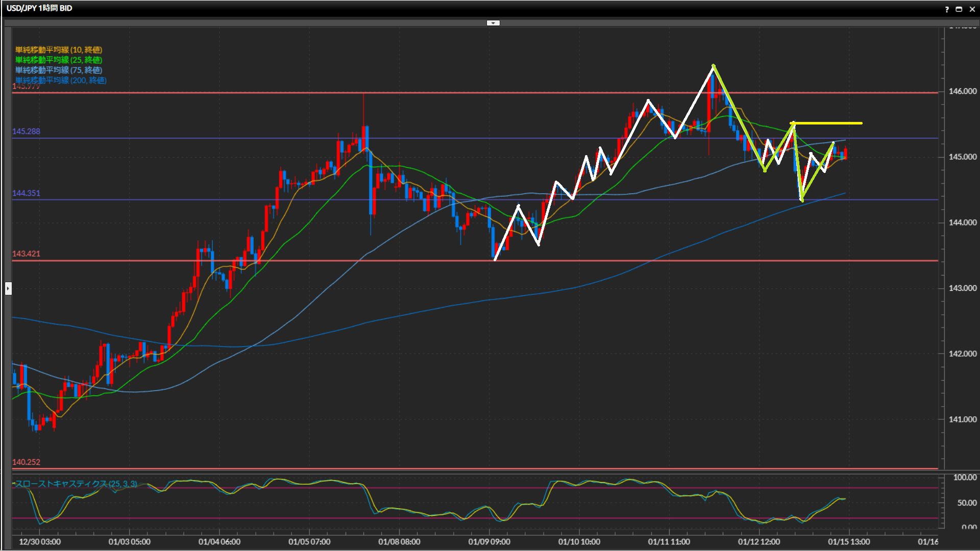
Task: Click the スローストキャスティクス (25, 3, 3) label
Action: point(76,484)
